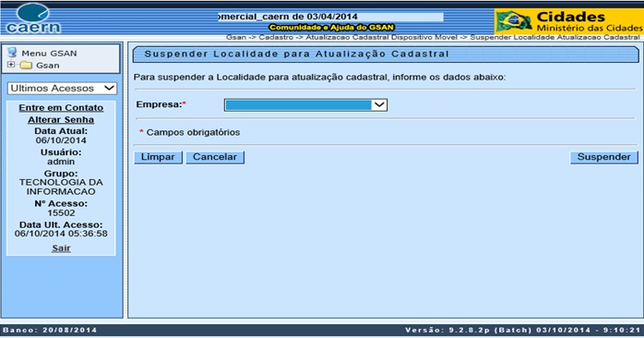Click the Data Atual value 06/10/2014
Screen dimensions: 644x338
click(x=61, y=140)
